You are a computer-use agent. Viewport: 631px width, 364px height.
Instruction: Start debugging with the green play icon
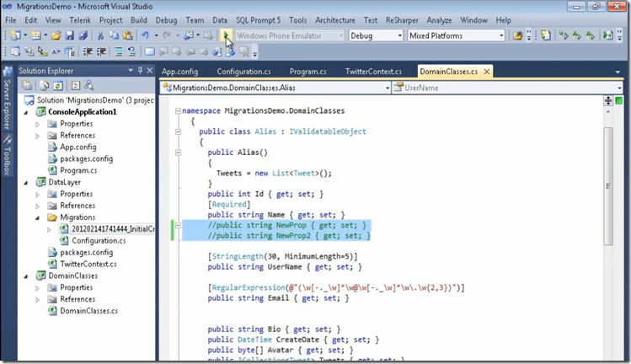[x=226, y=35]
